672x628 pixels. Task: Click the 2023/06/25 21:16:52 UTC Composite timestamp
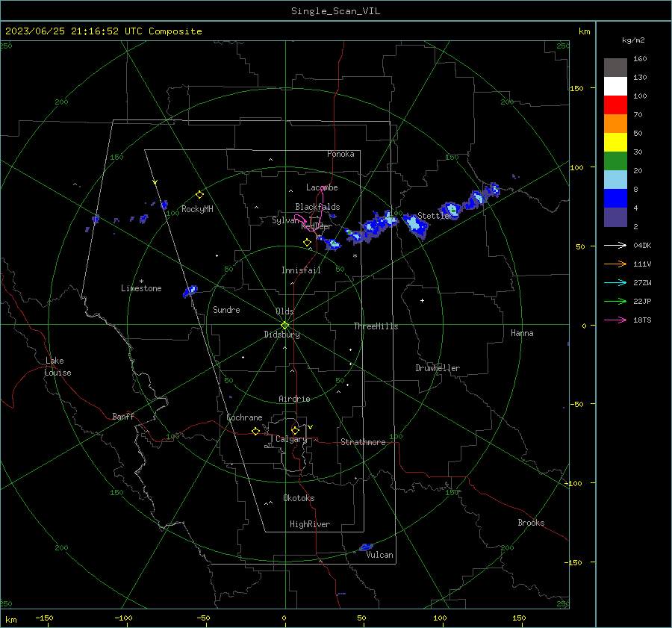103,31
